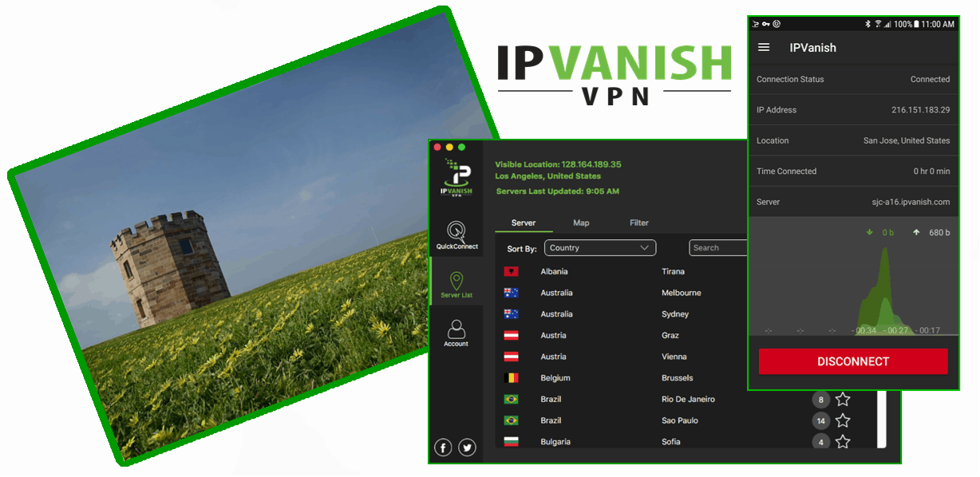980x477 pixels.
Task: Open the tower landscape photo thumbnail
Action: click(254, 235)
